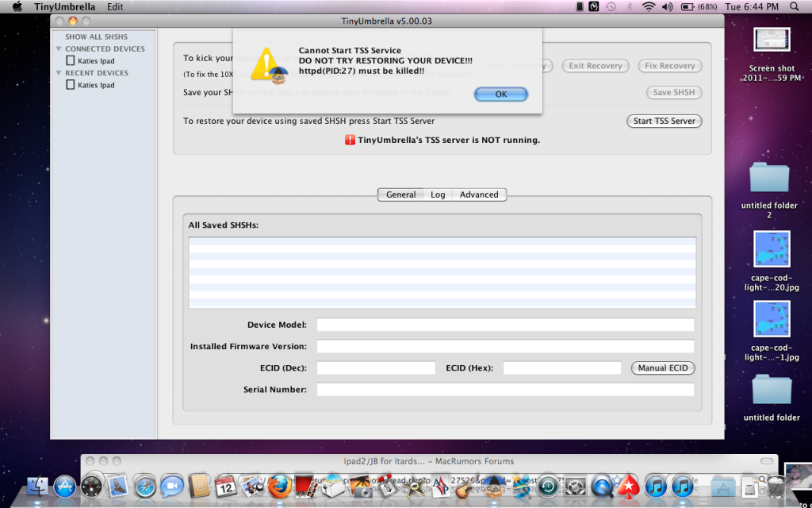Click the volume icon in the menu bar
812x508 pixels.
point(667,6)
